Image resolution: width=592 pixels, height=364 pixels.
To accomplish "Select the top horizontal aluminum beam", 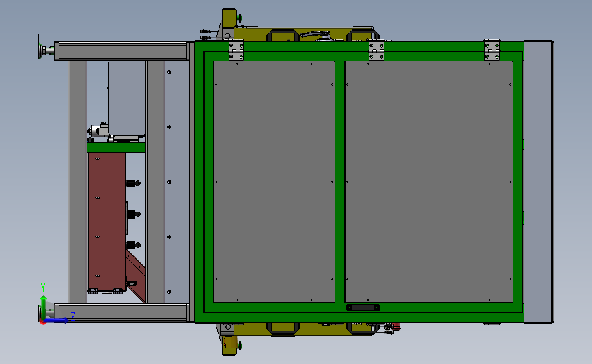I will tap(123, 51).
